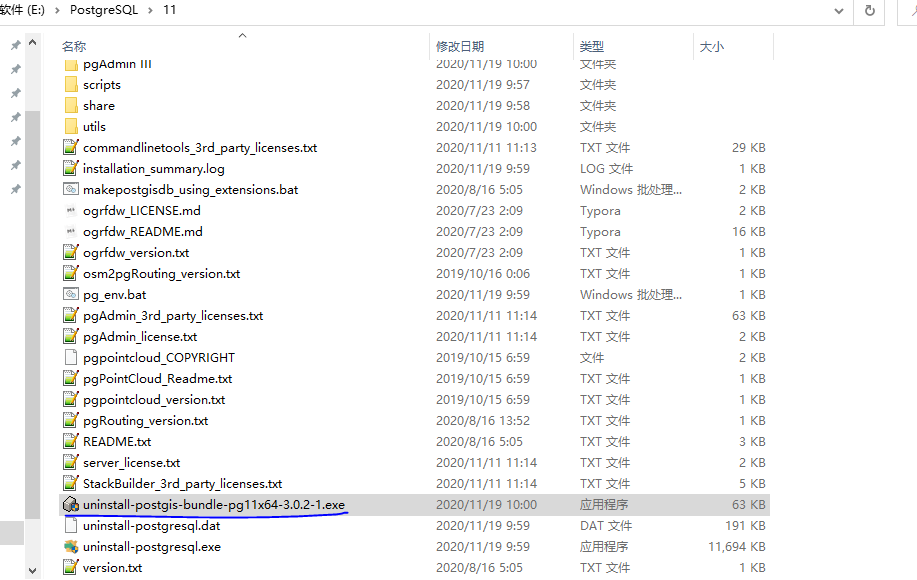Click the pg_env.bat file icon

(71, 295)
